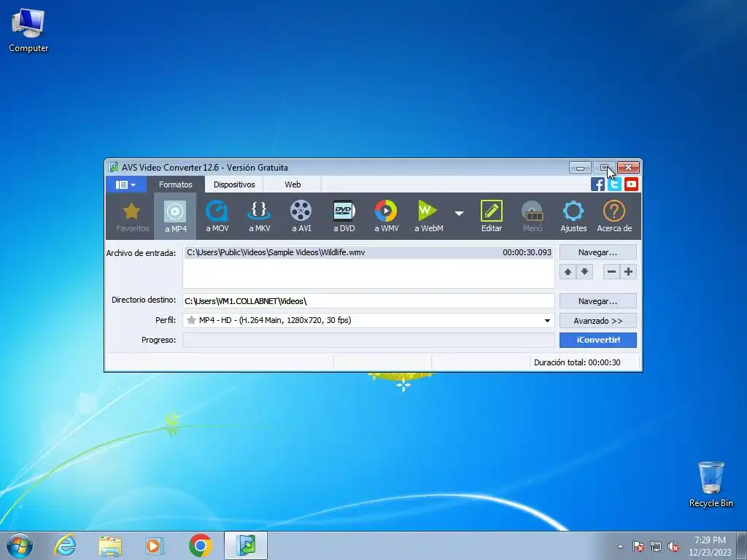This screenshot has height=560, width=747.
Task: Switch to the Web tab
Action: (293, 184)
